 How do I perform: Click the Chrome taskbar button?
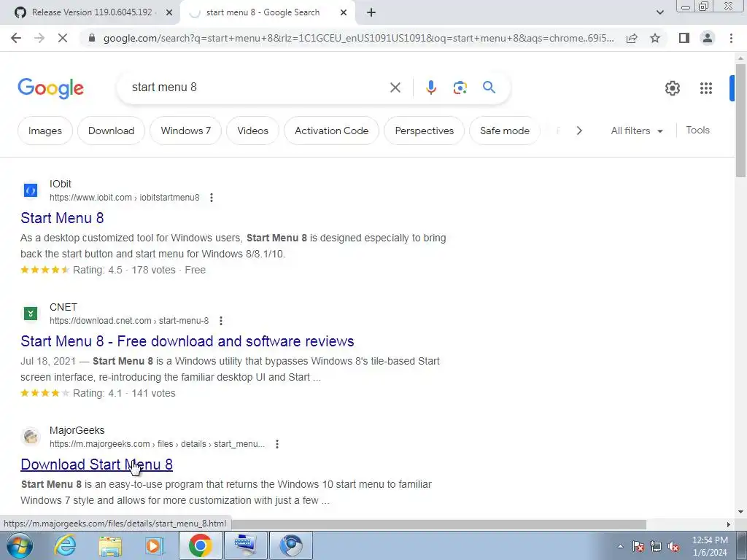[200, 545]
